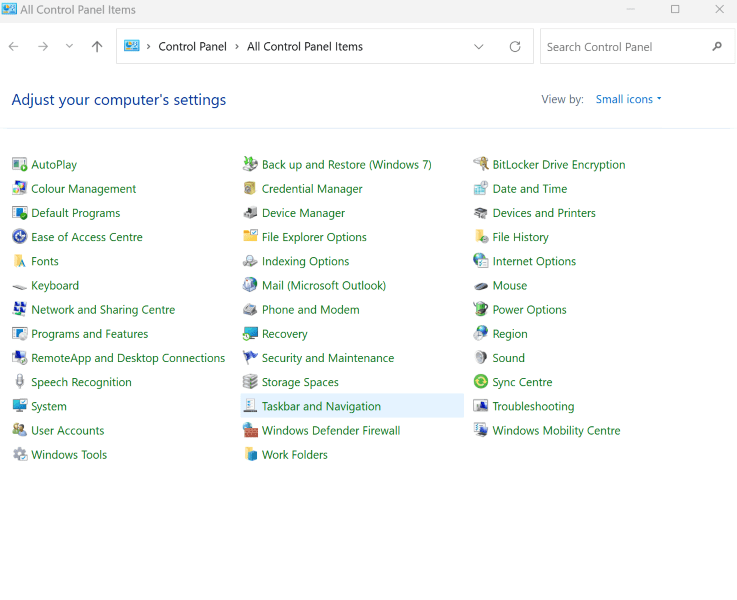Open the View by Small icons dropdown
Image resolution: width=737 pixels, height=600 pixels.
[628, 100]
